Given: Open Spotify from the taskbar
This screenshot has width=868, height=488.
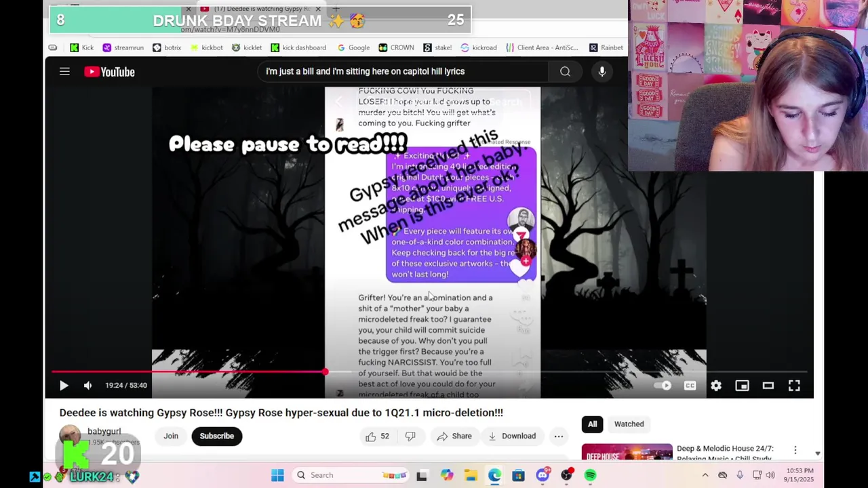Looking at the screenshot, I should pos(590,475).
